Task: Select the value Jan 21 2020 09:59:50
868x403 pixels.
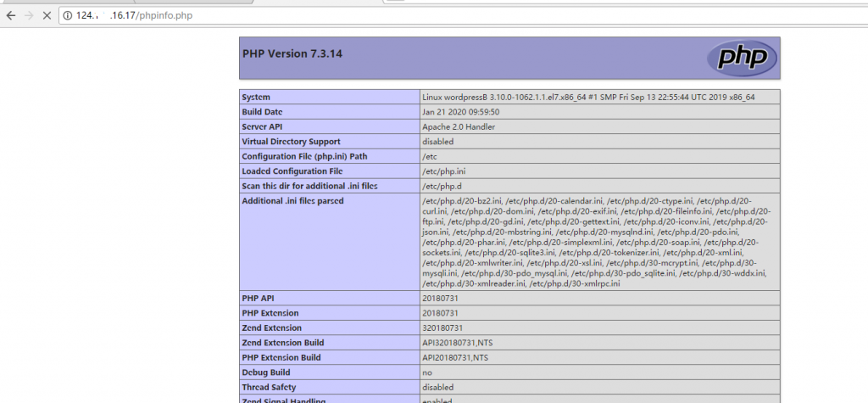Action: point(460,112)
